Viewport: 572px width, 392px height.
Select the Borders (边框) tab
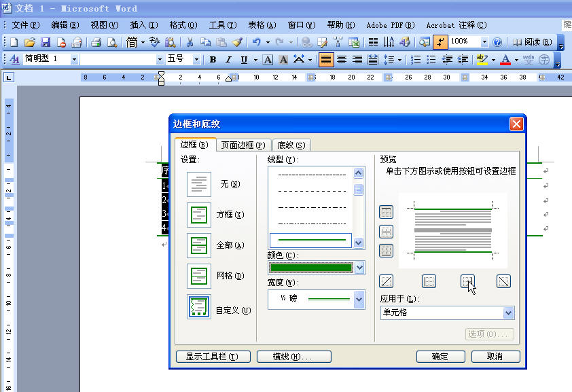coord(194,145)
